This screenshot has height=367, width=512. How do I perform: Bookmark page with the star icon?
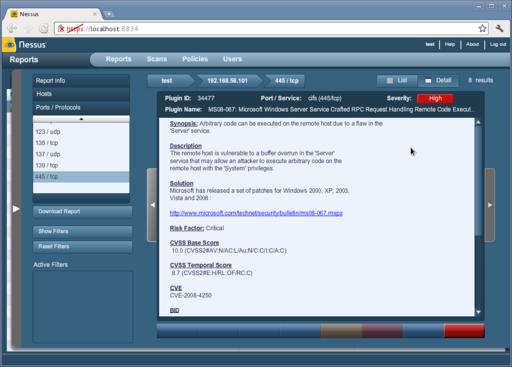point(482,29)
